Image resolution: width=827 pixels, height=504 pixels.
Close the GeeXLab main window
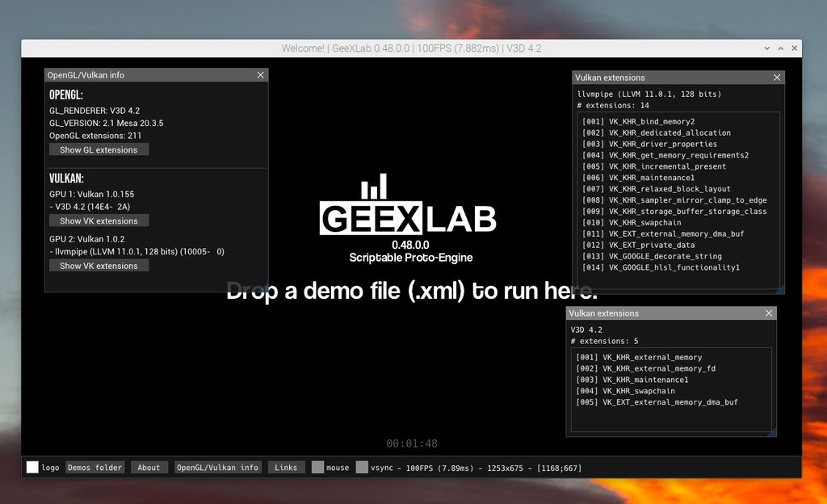tap(795, 48)
